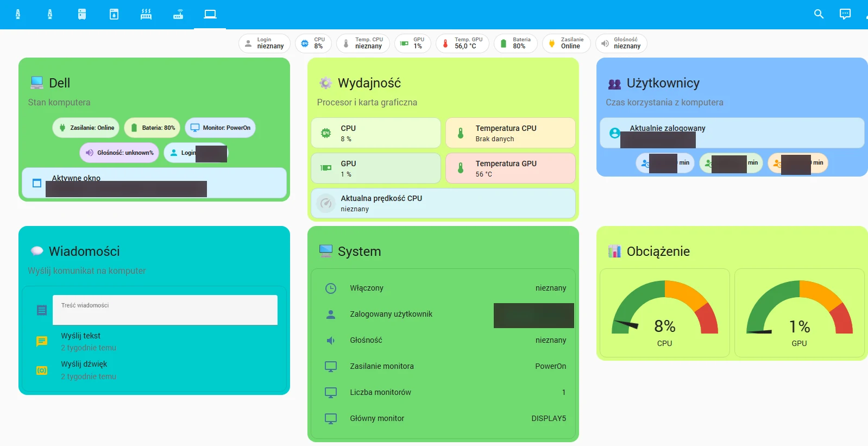This screenshot has height=446, width=868.
Task: Click the Aktywne okno label
Action: coord(76,178)
